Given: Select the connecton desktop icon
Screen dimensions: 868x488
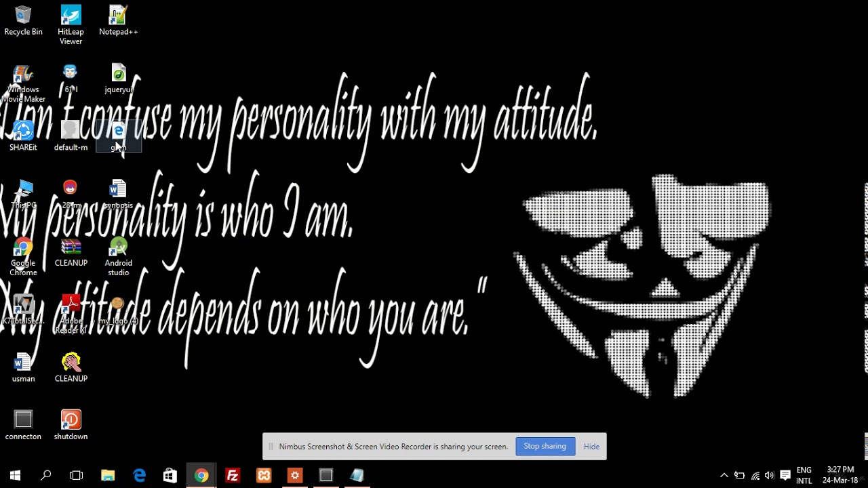Looking at the screenshot, I should coord(23,426).
